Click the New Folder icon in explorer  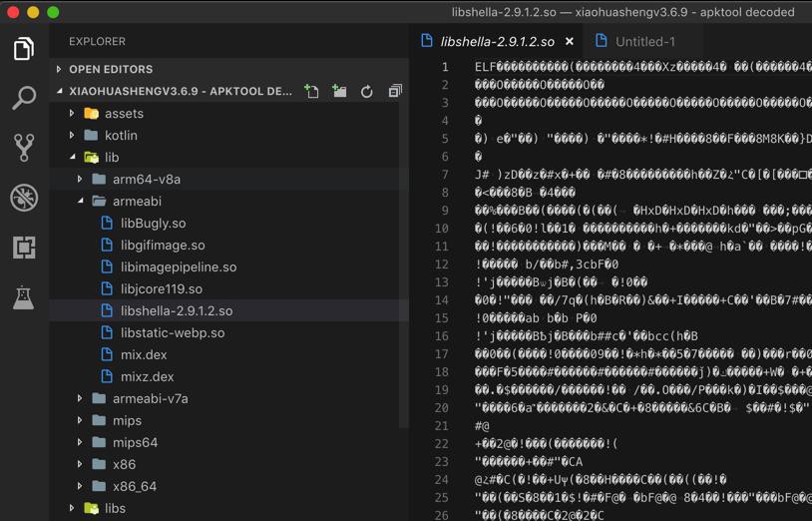(x=339, y=92)
